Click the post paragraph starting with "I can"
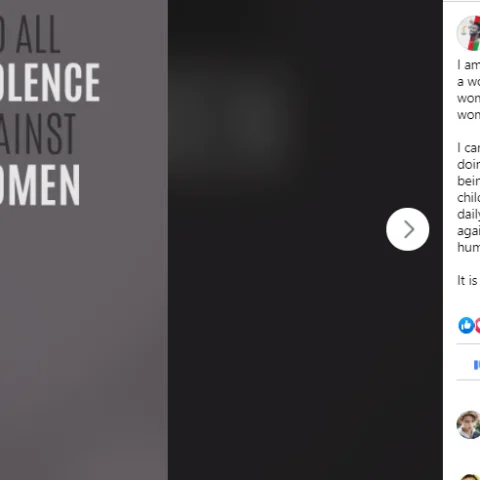Image resolution: width=480 pixels, height=480 pixels. click(469, 197)
